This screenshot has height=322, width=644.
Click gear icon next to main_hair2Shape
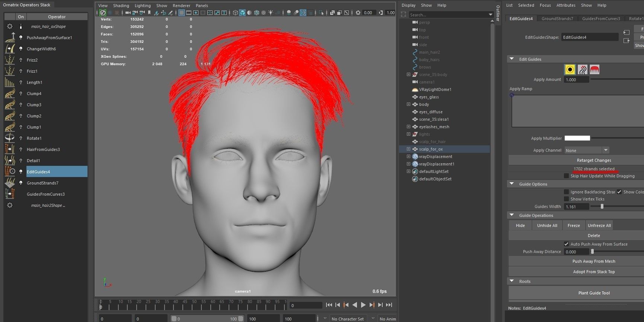(x=10, y=205)
